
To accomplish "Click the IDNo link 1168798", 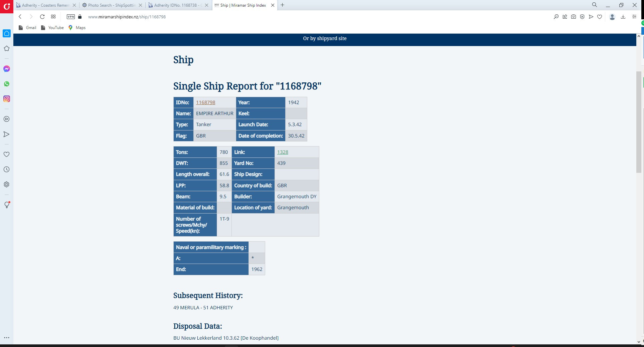I will tap(205, 102).
